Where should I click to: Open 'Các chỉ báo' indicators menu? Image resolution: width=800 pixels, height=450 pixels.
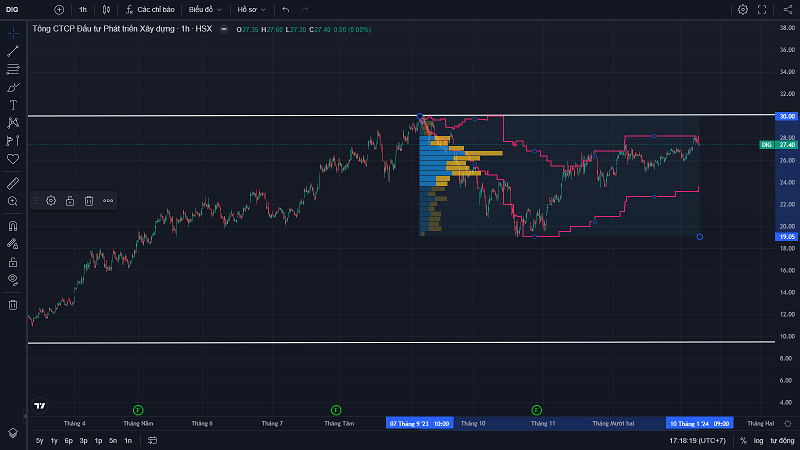[150, 9]
